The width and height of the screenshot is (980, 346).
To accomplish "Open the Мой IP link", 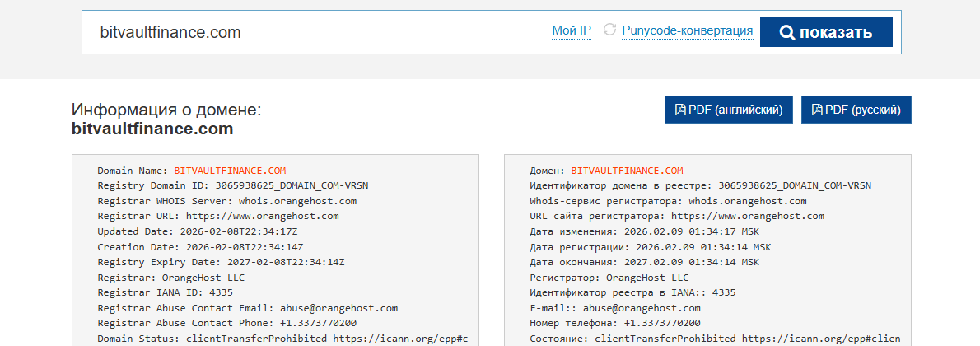I will click(572, 31).
